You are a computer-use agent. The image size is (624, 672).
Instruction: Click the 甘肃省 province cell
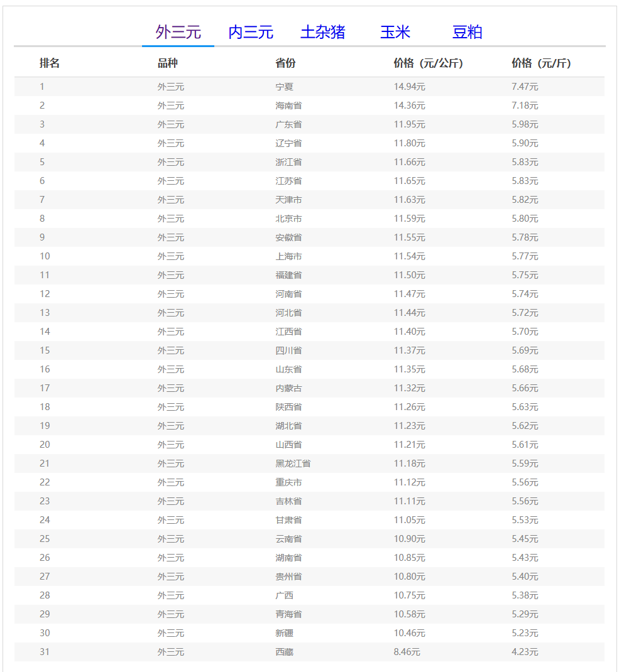288,520
